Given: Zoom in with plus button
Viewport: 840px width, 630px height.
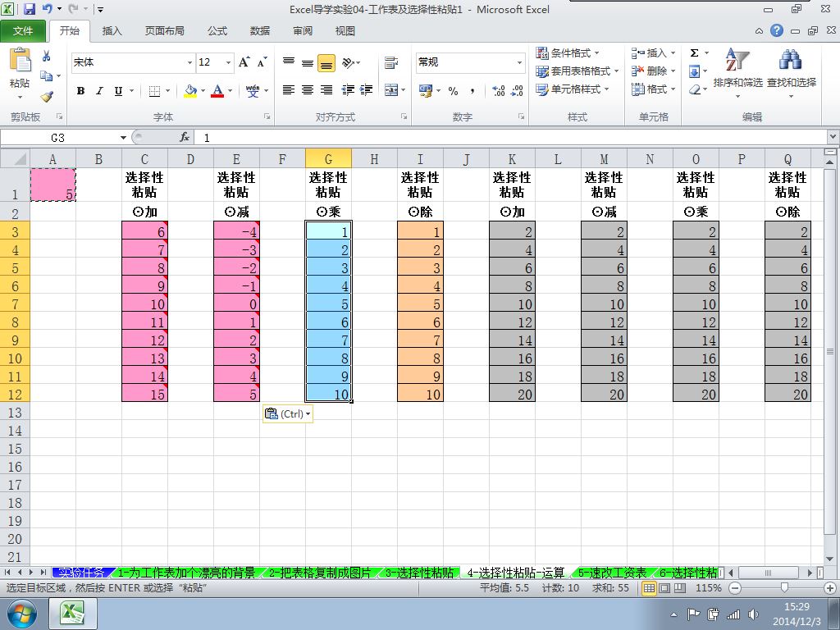Looking at the screenshot, I should (x=830, y=587).
